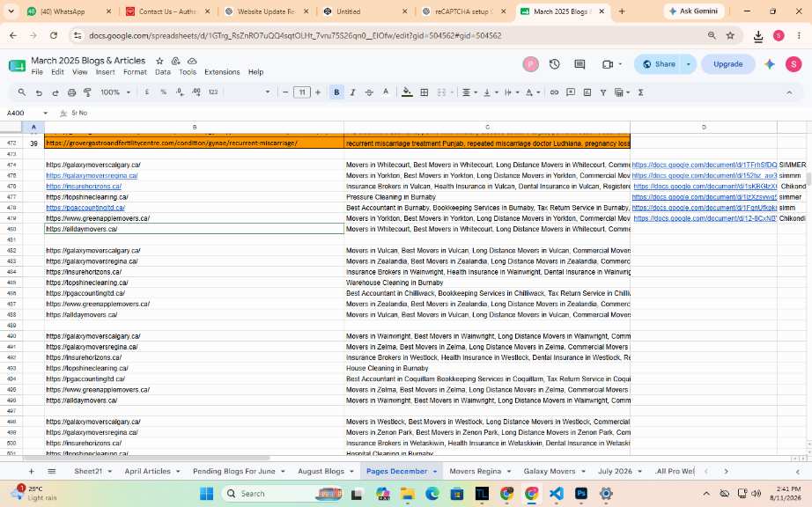Switch to the Movers Regina sheet tab

[x=475, y=471]
